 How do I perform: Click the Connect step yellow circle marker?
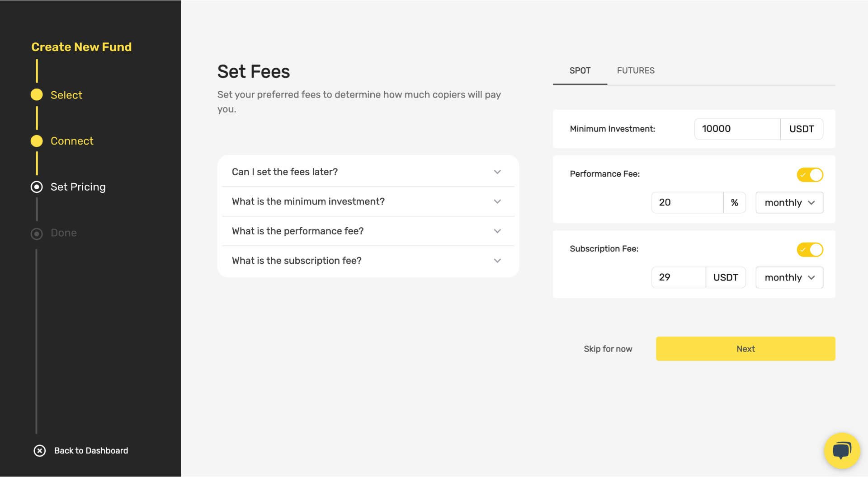[37, 141]
